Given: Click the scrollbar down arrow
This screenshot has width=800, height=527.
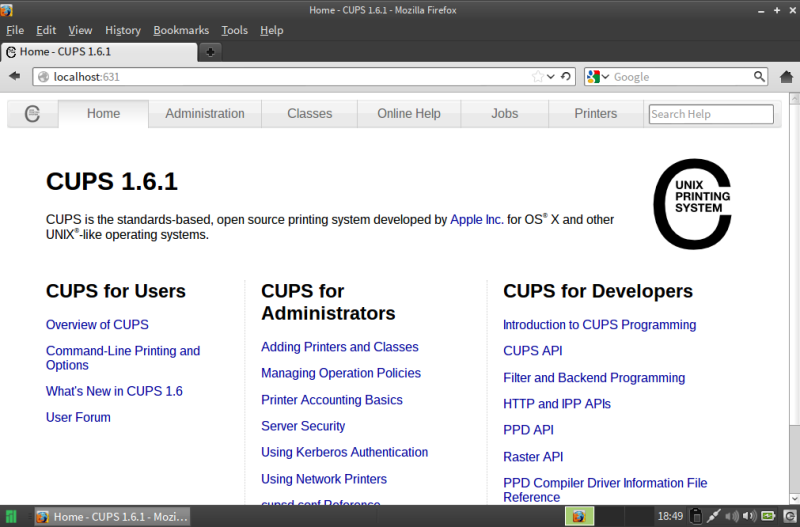Looking at the screenshot, I should pyautogui.click(x=794, y=498).
